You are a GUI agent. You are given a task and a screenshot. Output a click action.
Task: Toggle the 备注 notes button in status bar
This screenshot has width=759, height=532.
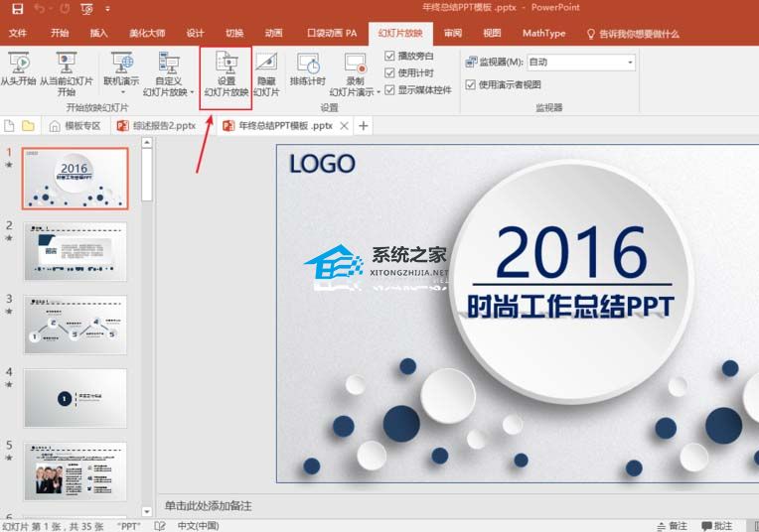coord(672,526)
